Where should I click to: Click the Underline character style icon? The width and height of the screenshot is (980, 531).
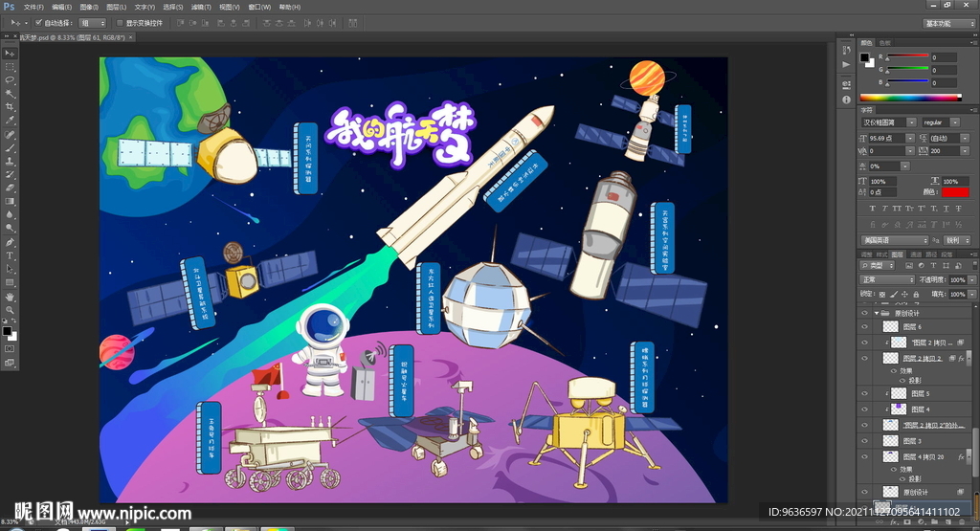pyautogui.click(x=946, y=209)
